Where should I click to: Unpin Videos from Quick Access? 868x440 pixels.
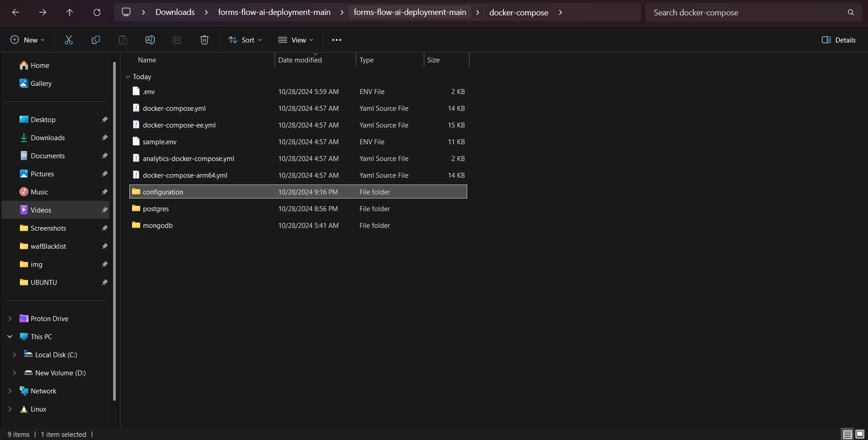click(104, 210)
